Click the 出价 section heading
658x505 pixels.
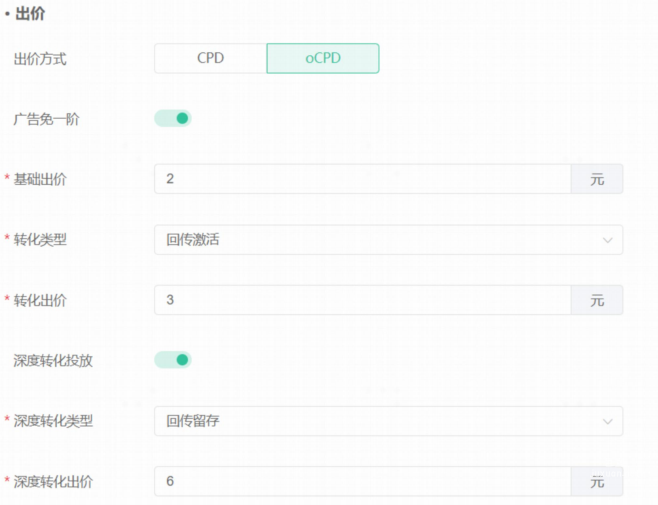pyautogui.click(x=30, y=14)
